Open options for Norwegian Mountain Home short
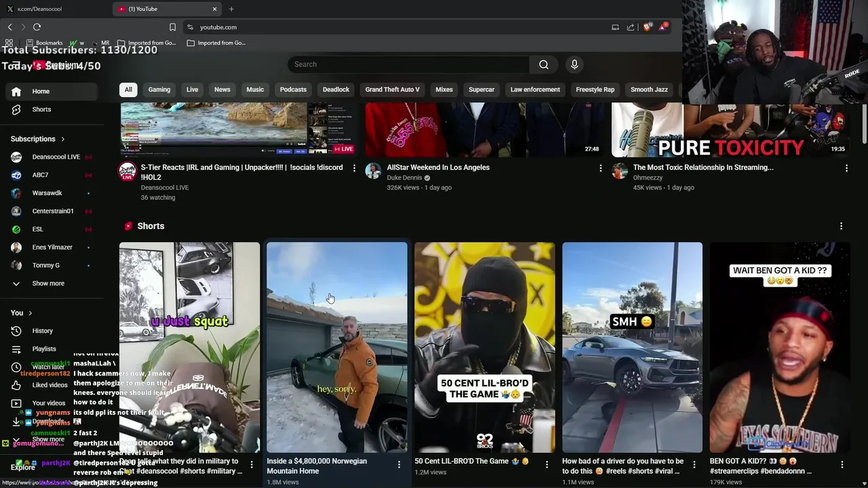868x488 pixels. (x=399, y=465)
